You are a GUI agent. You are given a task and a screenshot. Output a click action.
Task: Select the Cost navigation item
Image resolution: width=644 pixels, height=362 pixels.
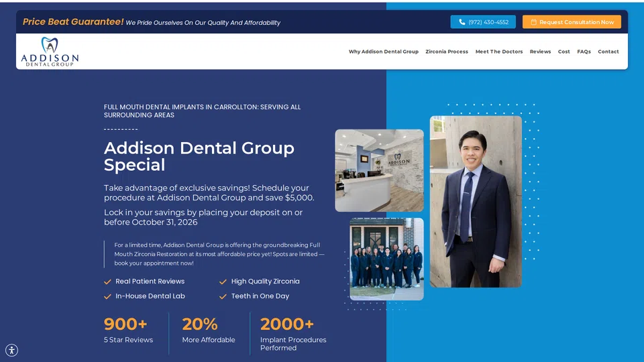564,52
